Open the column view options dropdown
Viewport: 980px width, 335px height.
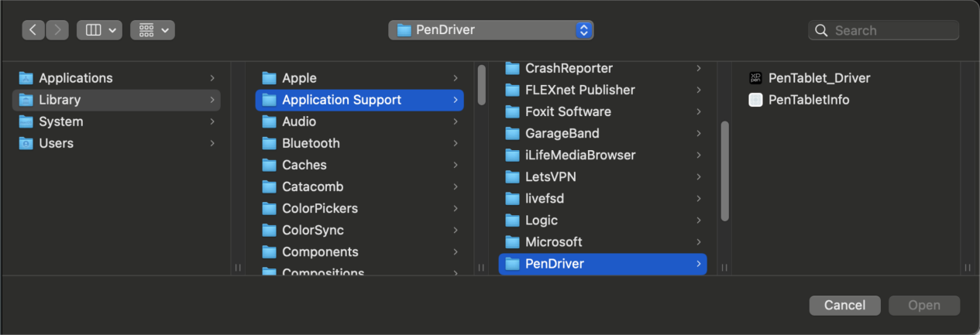pos(99,30)
